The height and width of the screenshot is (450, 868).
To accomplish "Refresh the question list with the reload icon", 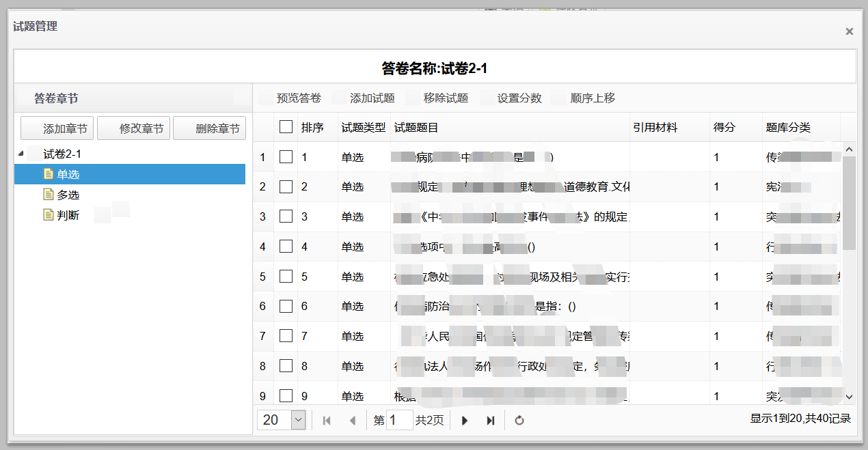I will 519,420.
